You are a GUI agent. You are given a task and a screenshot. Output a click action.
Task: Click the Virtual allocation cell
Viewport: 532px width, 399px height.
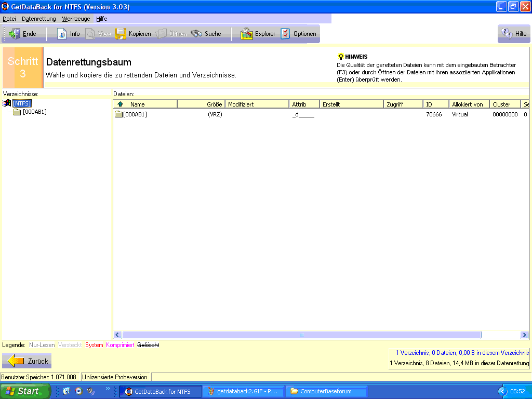point(460,114)
